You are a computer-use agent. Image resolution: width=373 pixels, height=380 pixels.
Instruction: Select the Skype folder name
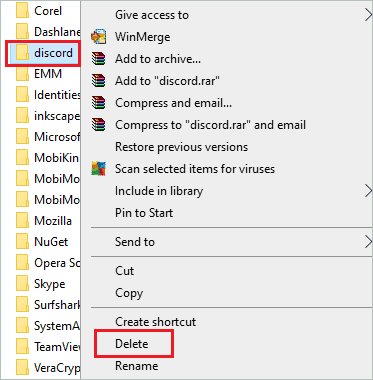pos(49,284)
